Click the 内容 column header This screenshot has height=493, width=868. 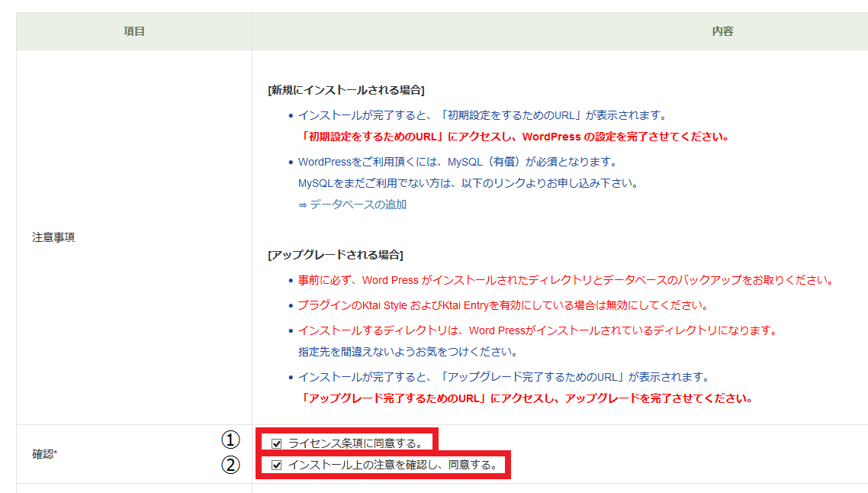pyautogui.click(x=722, y=31)
